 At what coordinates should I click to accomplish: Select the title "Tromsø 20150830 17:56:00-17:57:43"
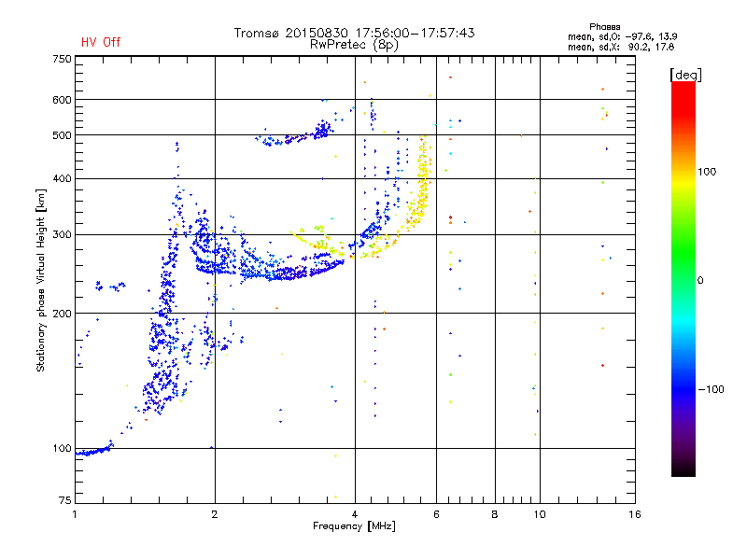(x=355, y=33)
